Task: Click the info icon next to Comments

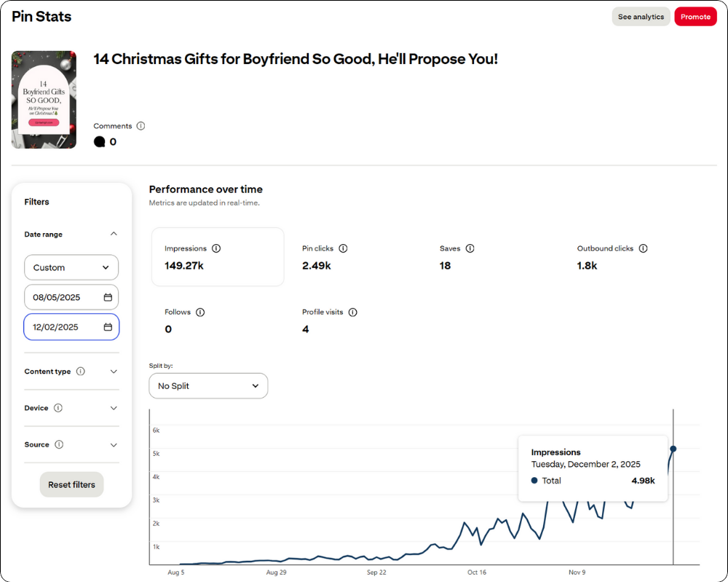Action: point(141,126)
